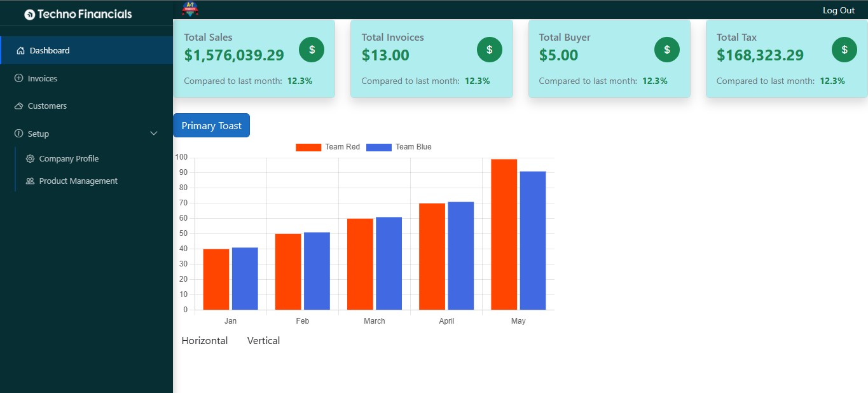
Task: Toggle Team Red dataset in chart legend
Action: tap(327, 147)
